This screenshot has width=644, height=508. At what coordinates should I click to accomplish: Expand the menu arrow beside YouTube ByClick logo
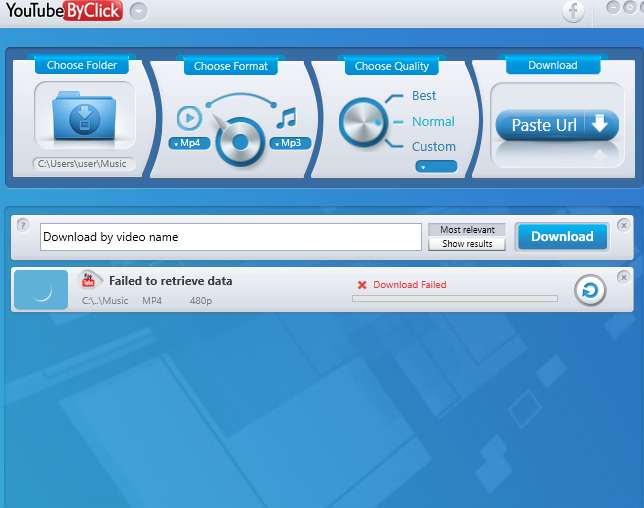(139, 11)
